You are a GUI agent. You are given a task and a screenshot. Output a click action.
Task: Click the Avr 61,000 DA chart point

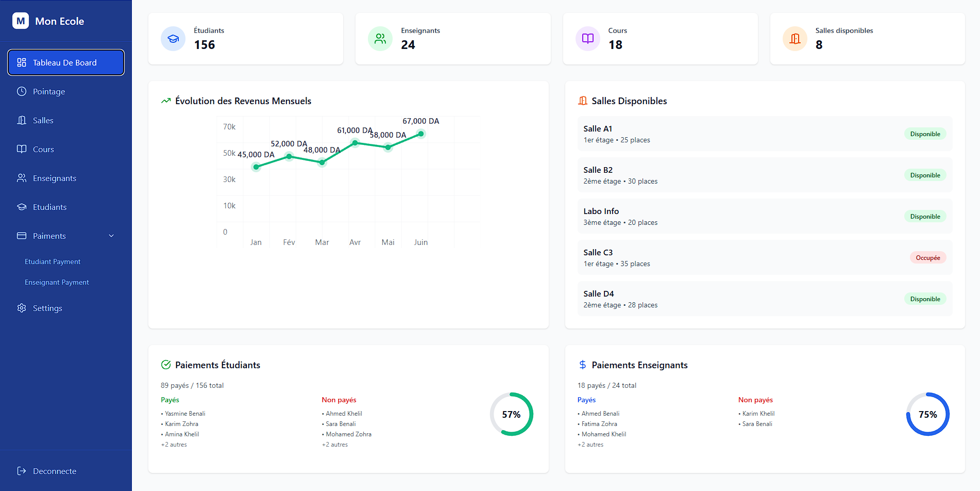(355, 143)
